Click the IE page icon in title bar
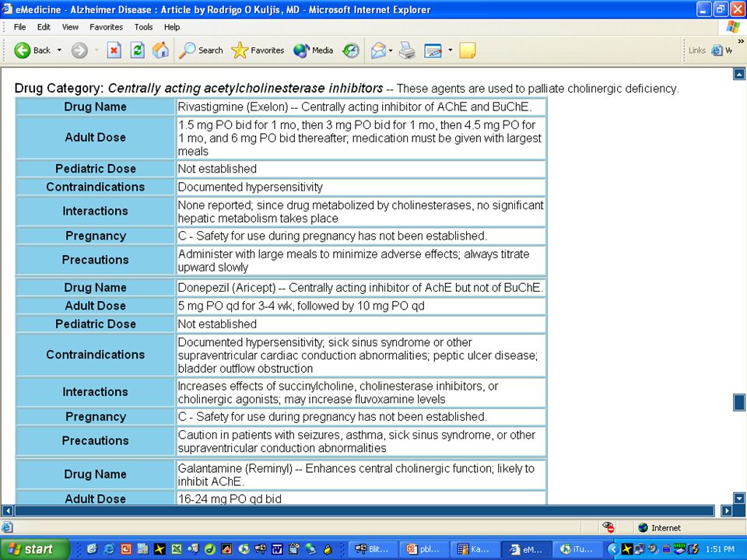Image resolution: width=747 pixels, height=560 pixels. [7, 9]
